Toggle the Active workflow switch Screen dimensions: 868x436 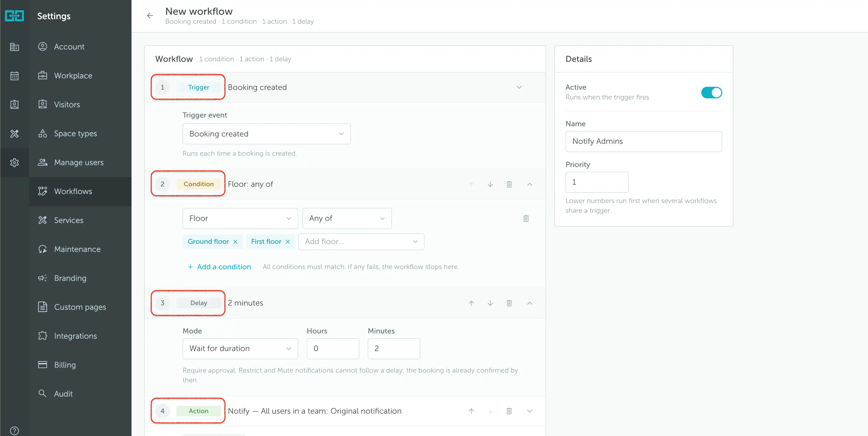[711, 92]
